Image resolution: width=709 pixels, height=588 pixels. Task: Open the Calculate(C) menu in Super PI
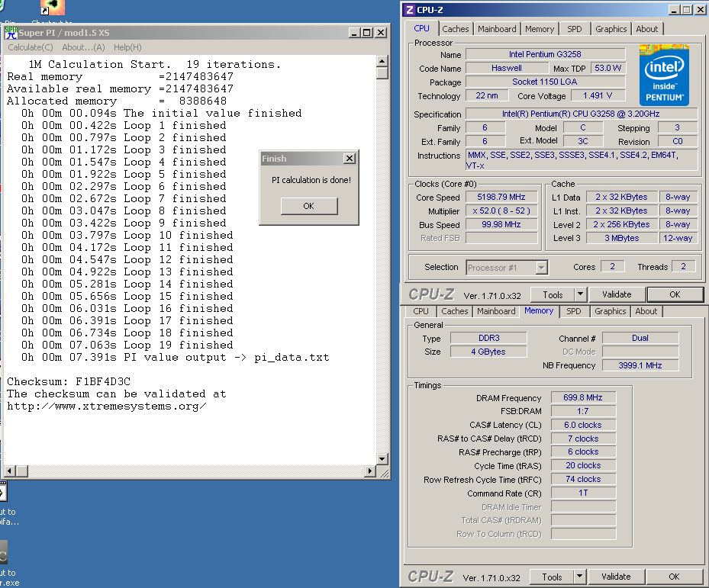click(31, 47)
